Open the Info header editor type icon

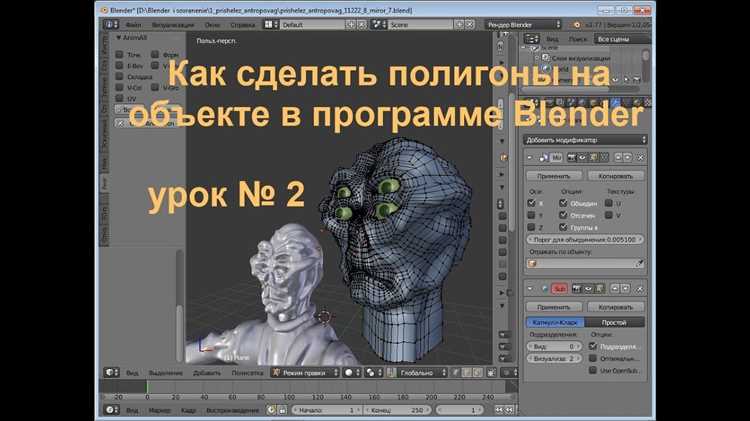pos(111,24)
